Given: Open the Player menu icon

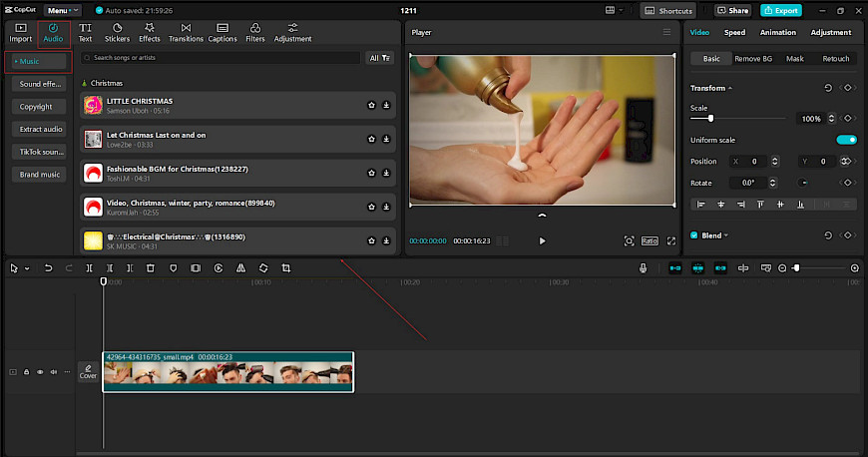Looking at the screenshot, I should tap(666, 32).
